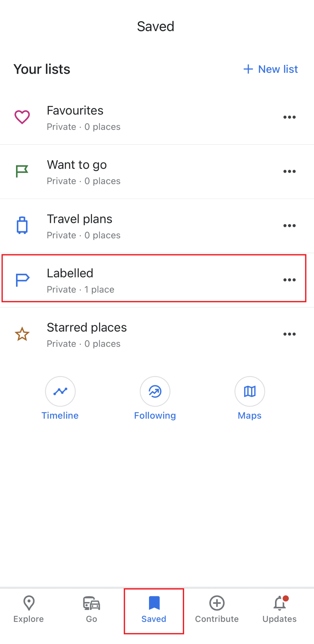Open Following via its circular icon
314x644 pixels.
(x=155, y=391)
